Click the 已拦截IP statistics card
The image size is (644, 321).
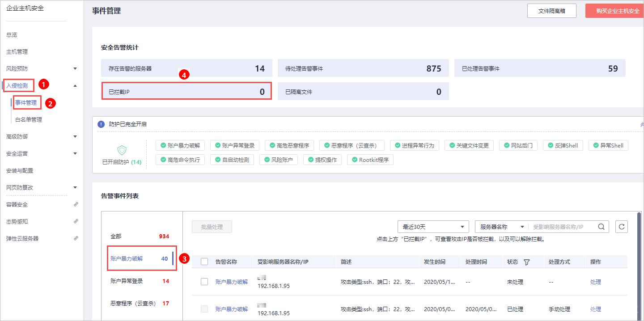tap(186, 92)
